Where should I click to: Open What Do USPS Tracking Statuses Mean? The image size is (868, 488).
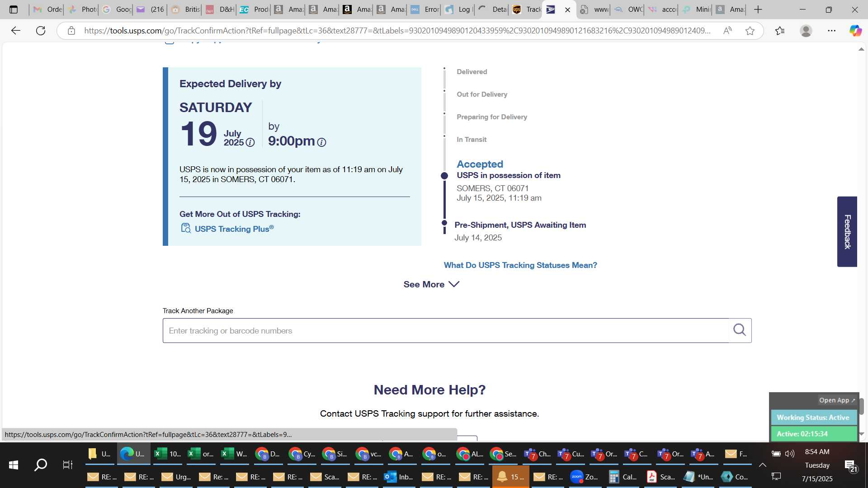tap(520, 265)
